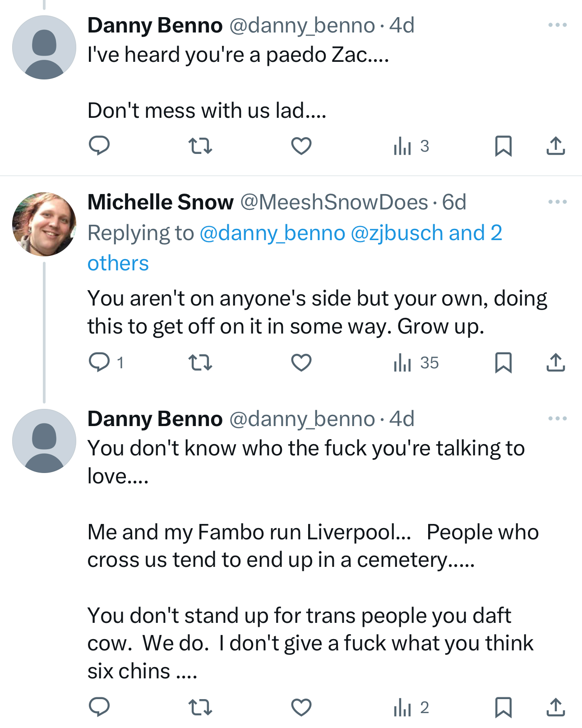Retweet Danny Benno's 'run Liverpool' tweet
This screenshot has width=582, height=728.
click(x=200, y=707)
